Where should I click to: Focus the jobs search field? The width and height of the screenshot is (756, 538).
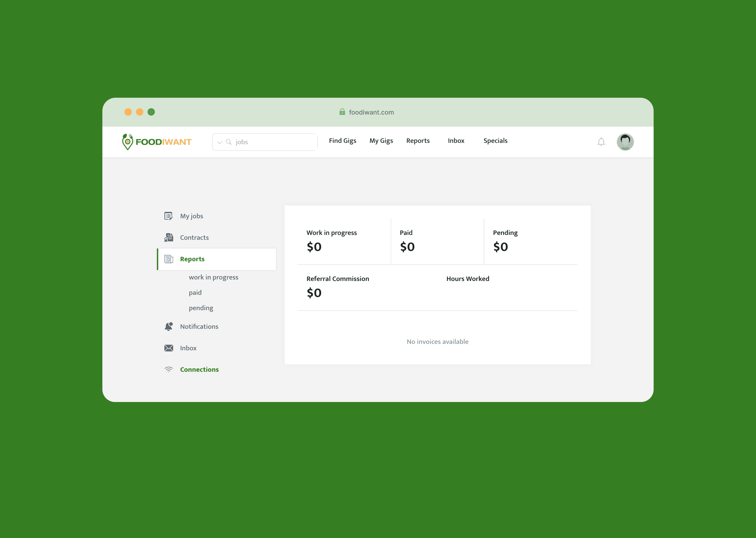265,142
